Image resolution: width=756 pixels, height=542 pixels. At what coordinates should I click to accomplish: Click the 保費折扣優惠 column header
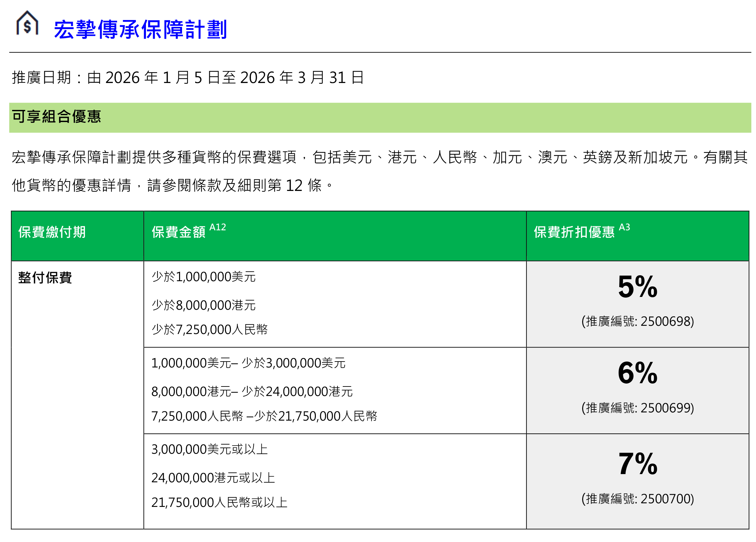tap(574, 232)
